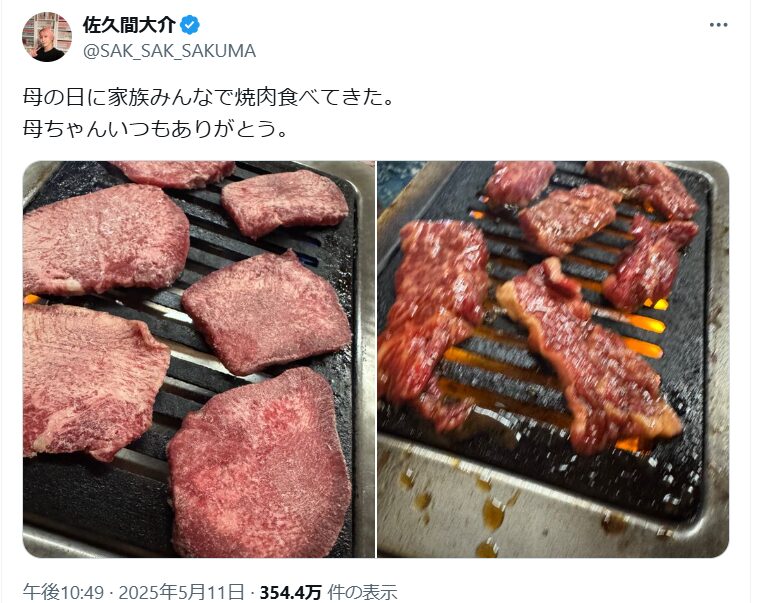Click the line 母ちゃんいつもありがとう
Viewport: 767px width, 603px height.
click(155, 129)
